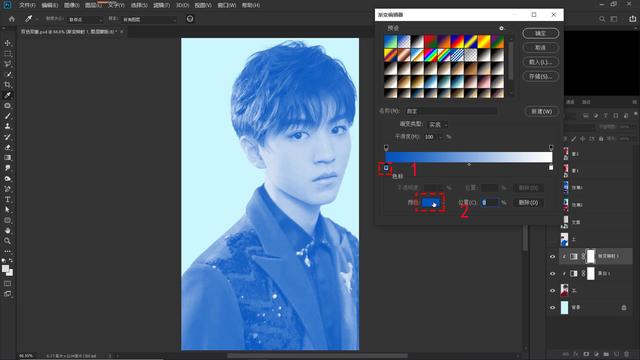The height and width of the screenshot is (360, 640).
Task: Select the Move tool in toolbar
Action: [7, 43]
